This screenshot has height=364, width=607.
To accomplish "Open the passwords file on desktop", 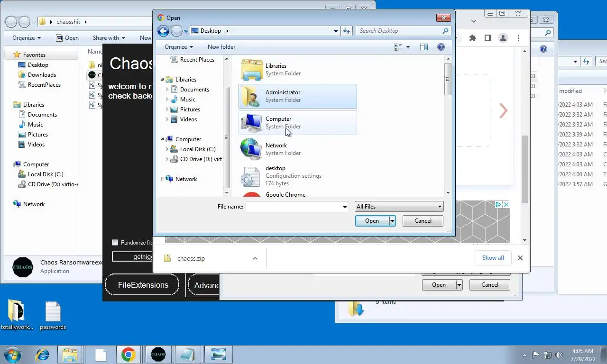I will [x=53, y=316].
